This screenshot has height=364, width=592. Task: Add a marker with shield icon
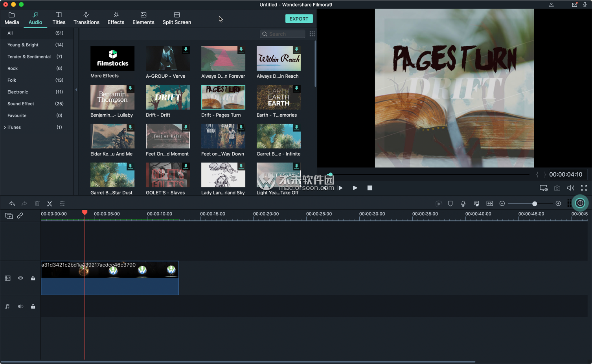450,203
